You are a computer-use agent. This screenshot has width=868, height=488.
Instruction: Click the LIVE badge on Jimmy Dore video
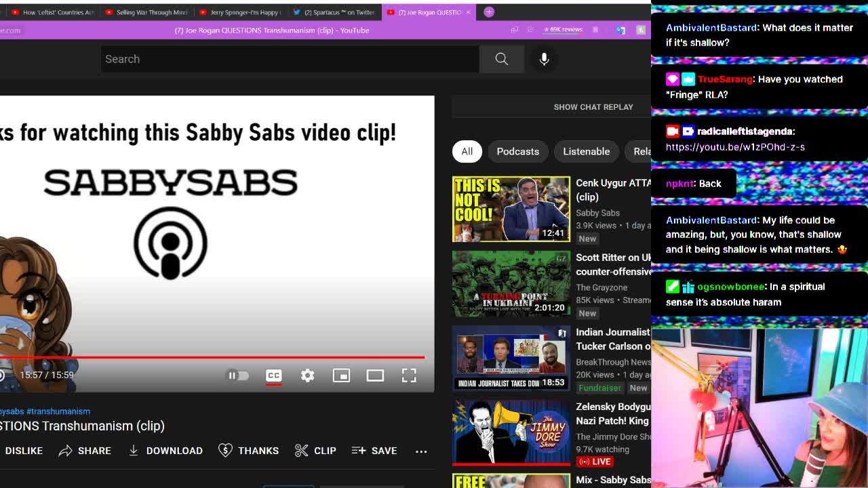pyautogui.click(x=595, y=462)
